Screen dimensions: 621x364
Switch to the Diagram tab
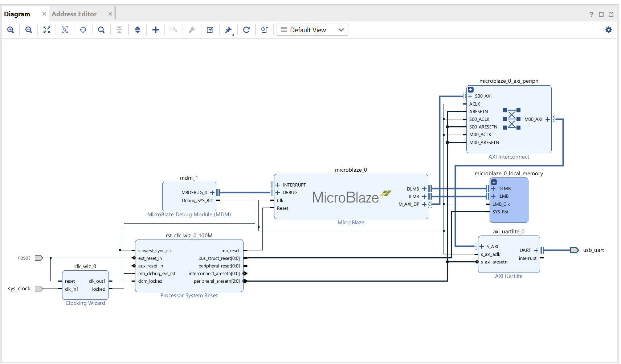click(17, 14)
